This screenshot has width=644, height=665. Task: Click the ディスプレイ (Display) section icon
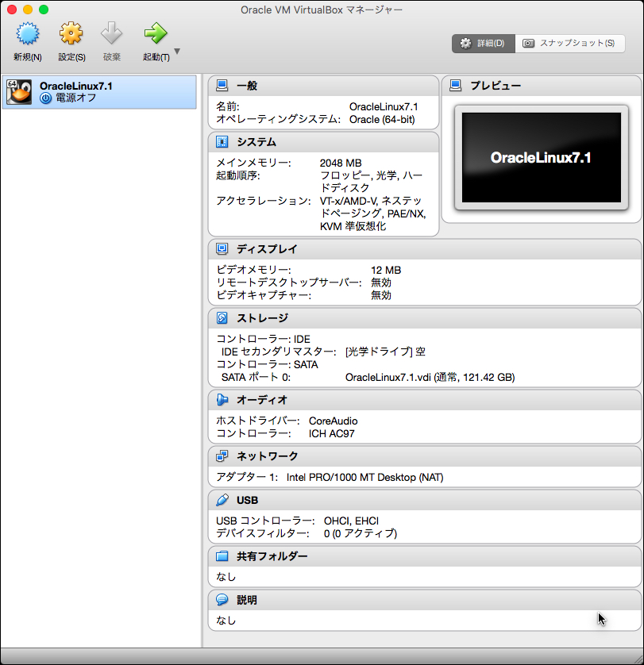tap(222, 249)
